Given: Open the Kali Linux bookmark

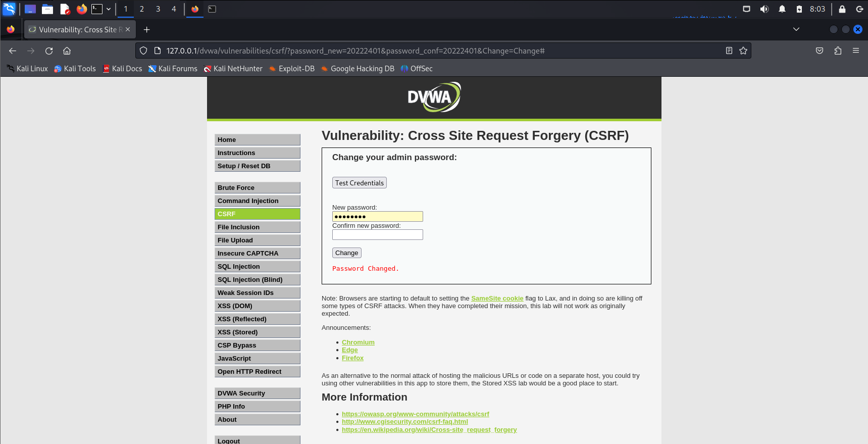Looking at the screenshot, I should coord(27,69).
